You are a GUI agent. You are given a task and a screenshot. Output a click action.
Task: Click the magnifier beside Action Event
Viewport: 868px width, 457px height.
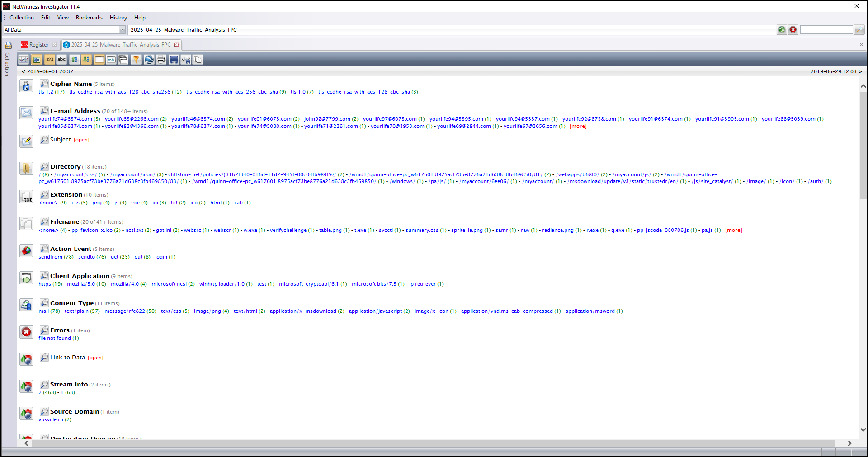click(x=44, y=249)
